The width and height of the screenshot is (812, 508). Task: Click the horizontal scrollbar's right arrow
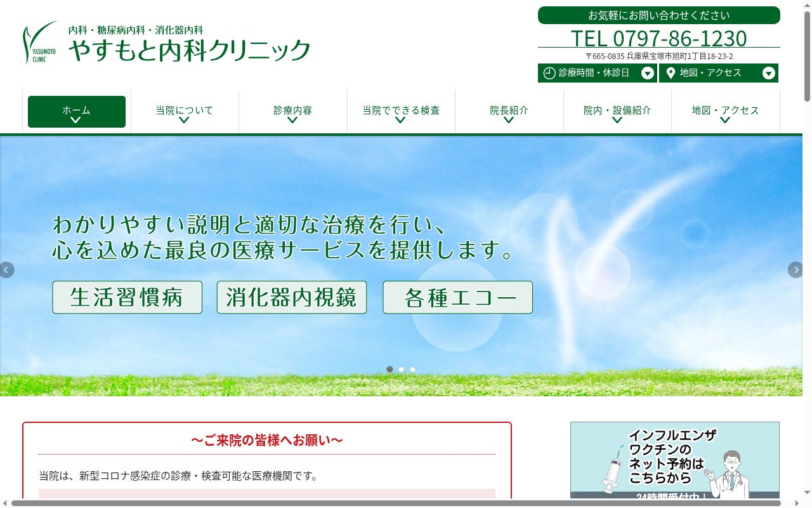[x=797, y=504]
